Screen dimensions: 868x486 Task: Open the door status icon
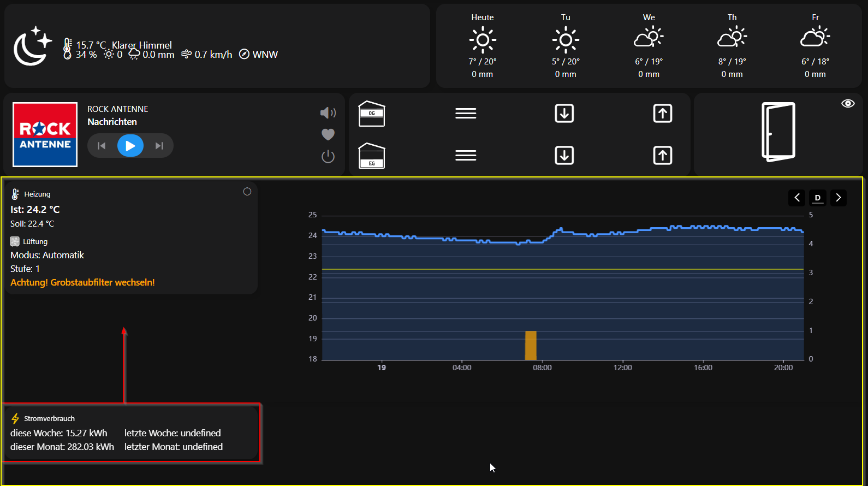778,132
